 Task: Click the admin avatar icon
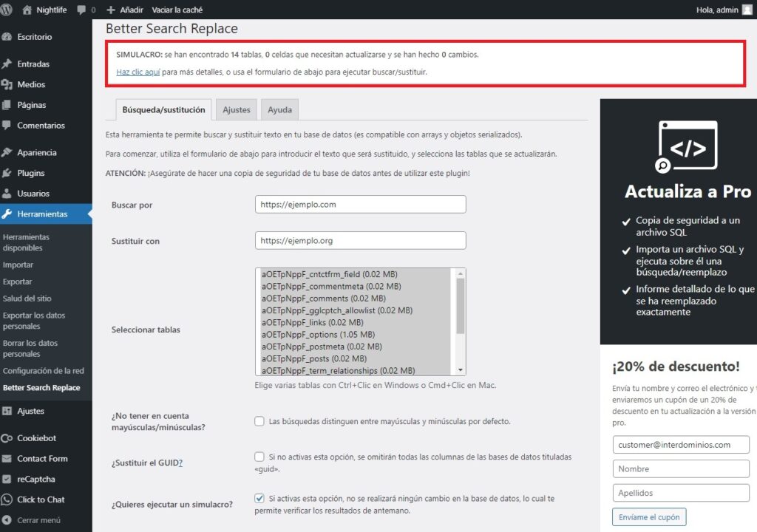(x=747, y=10)
